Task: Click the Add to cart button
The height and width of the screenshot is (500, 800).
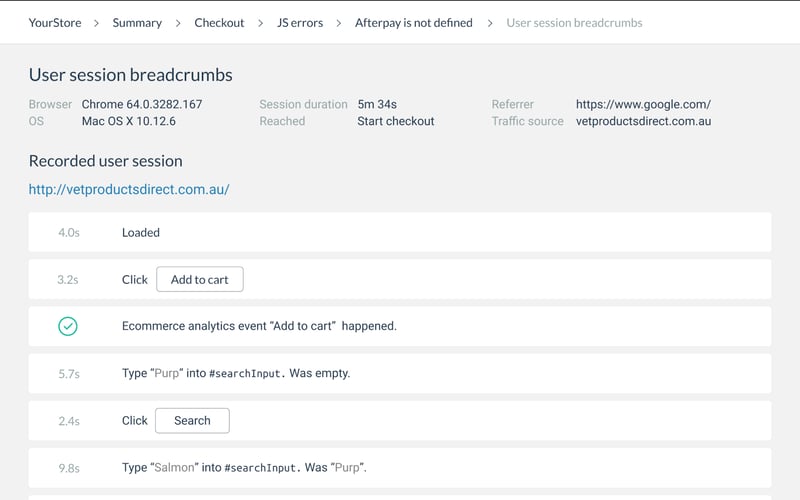Action: click(200, 280)
